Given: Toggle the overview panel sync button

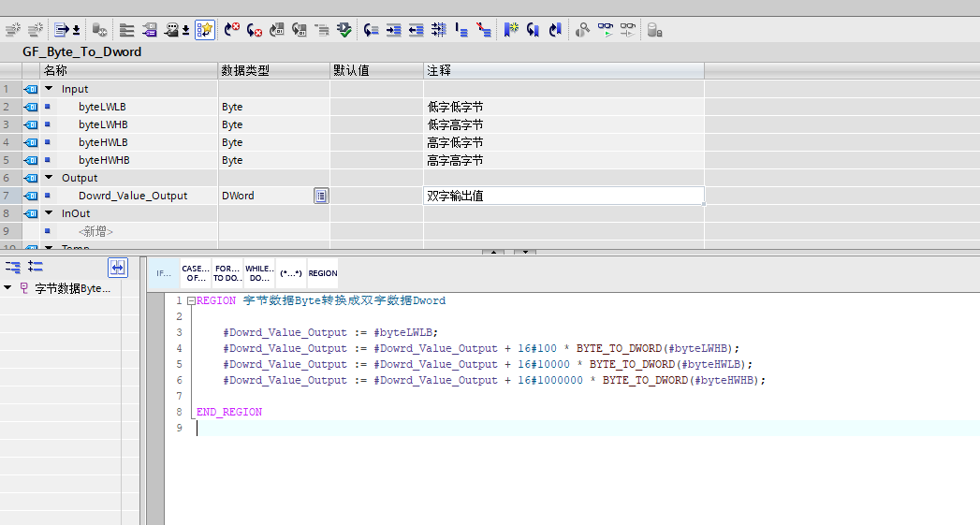Looking at the screenshot, I should [117, 268].
